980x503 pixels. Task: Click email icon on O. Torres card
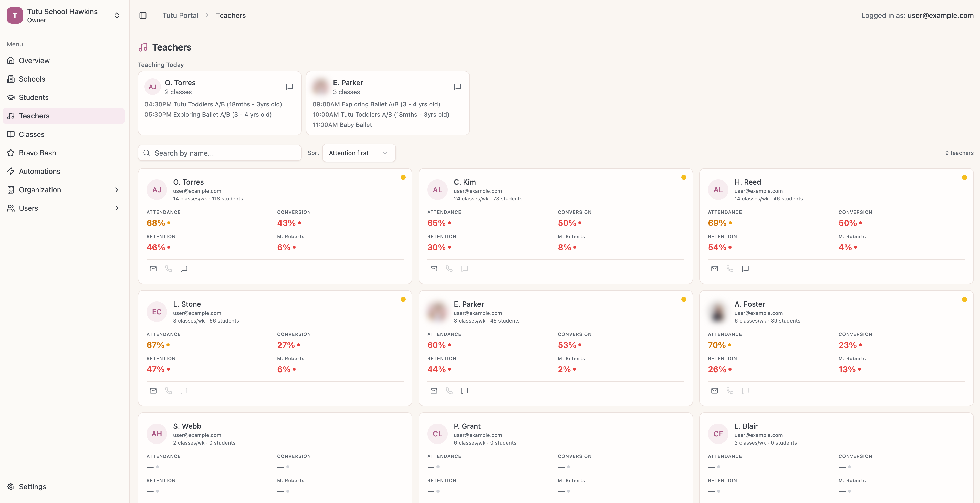coord(153,269)
